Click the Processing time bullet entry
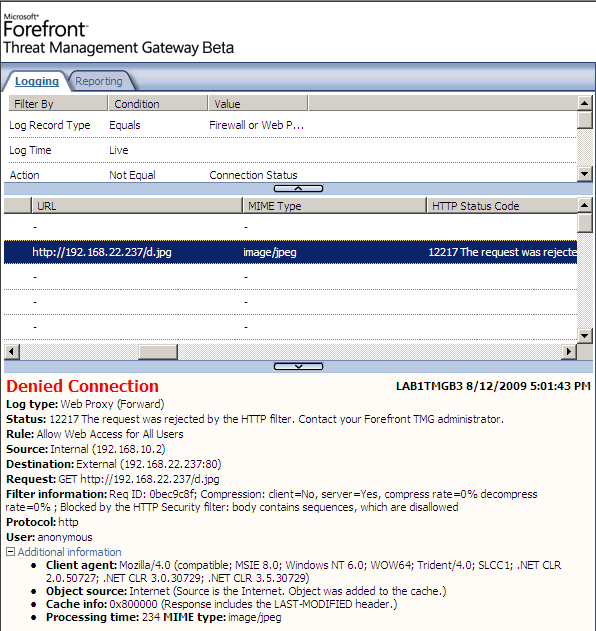Viewport: 596px width, 631px height. click(x=163, y=617)
